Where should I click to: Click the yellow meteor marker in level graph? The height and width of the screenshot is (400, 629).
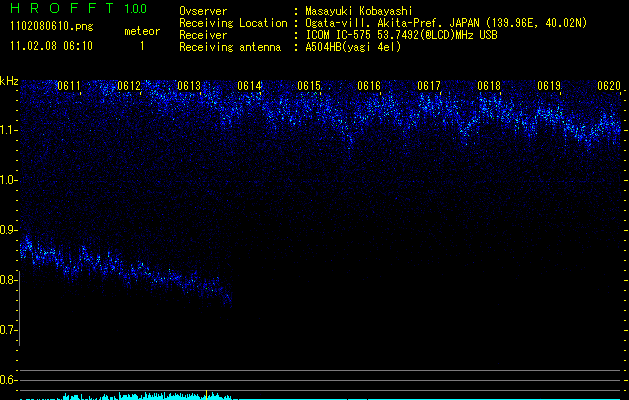pos(206,393)
